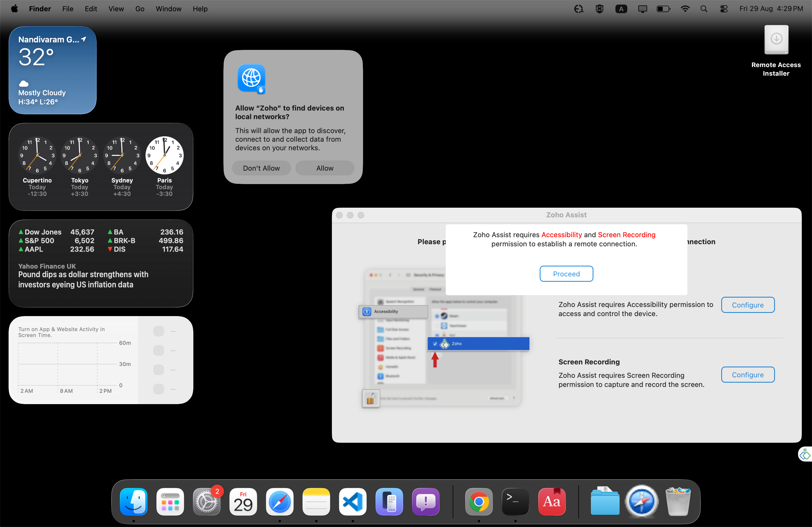This screenshot has height=527, width=812.
Task: Open System Settings showing the red badge
Action: 207,502
